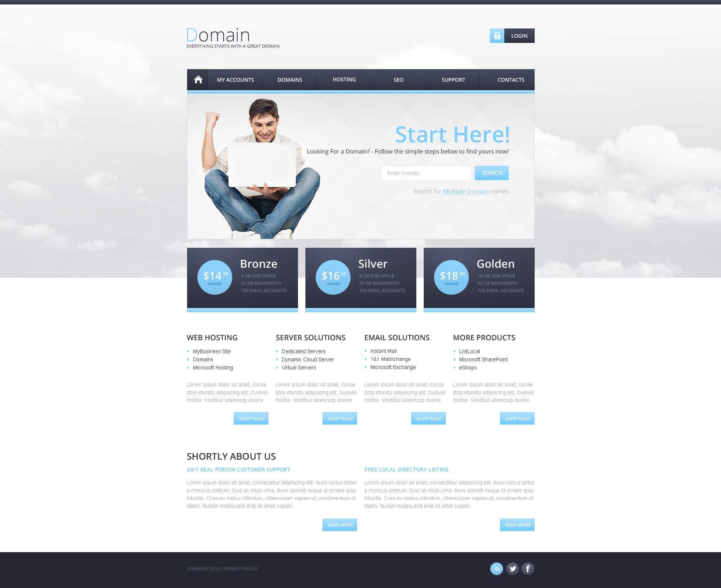
Task: Click the SHOP NOW button under Web Hosting
Action: [250, 418]
